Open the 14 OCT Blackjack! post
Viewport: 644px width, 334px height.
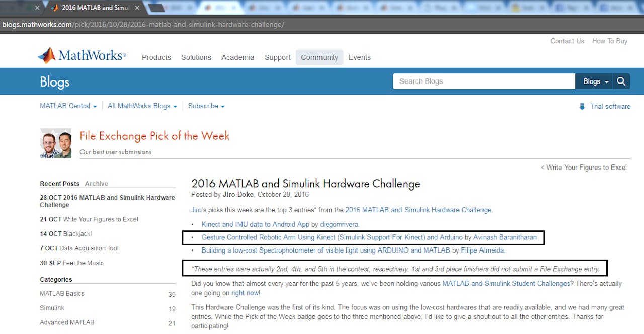[66, 234]
